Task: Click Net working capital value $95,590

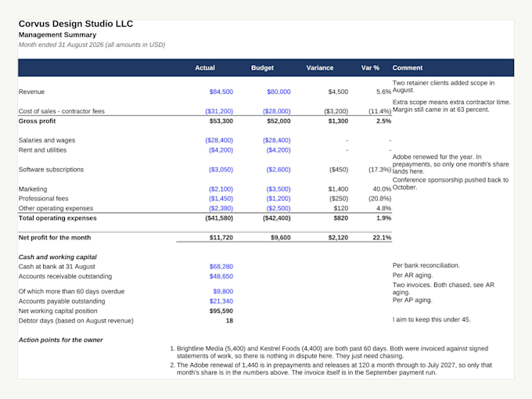Action: pyautogui.click(x=221, y=311)
